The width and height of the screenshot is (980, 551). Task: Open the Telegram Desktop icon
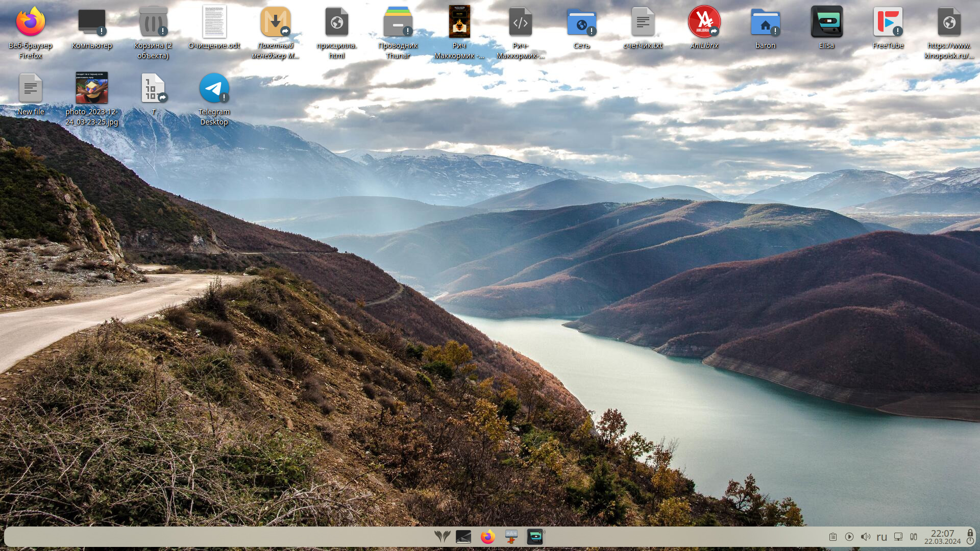point(214,89)
